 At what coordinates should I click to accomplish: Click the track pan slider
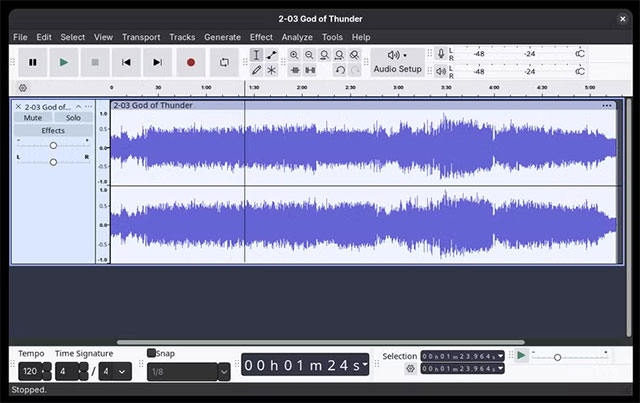[x=53, y=162]
